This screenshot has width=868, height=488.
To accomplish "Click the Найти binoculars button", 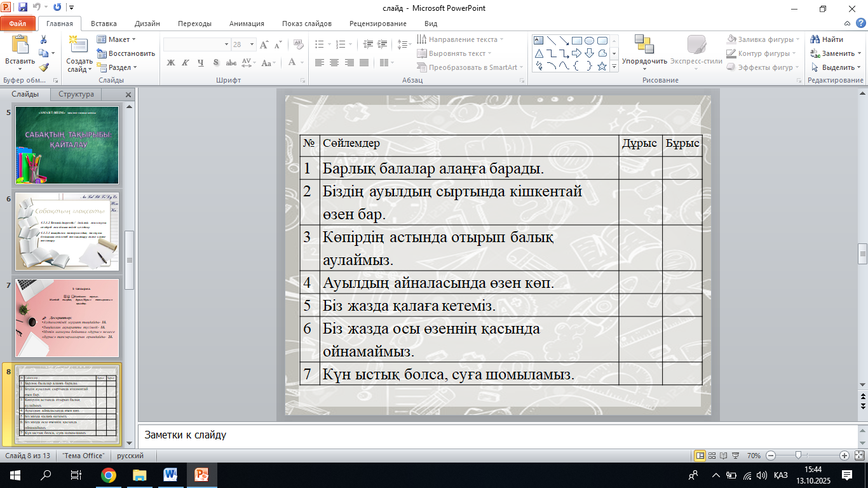I will click(827, 39).
